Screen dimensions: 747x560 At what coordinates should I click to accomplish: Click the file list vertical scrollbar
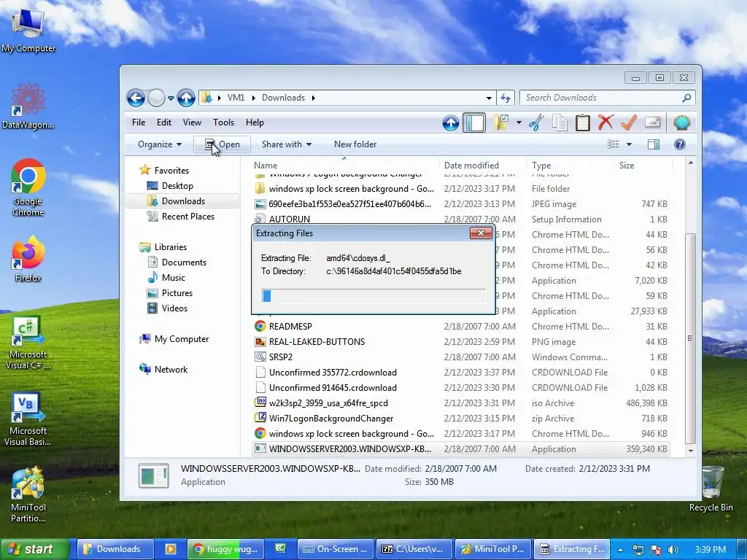click(690, 338)
